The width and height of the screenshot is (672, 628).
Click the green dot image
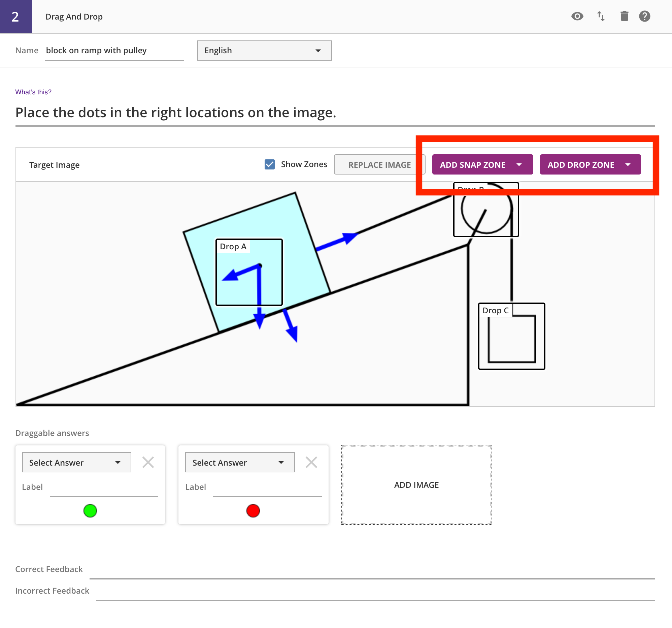click(x=90, y=511)
